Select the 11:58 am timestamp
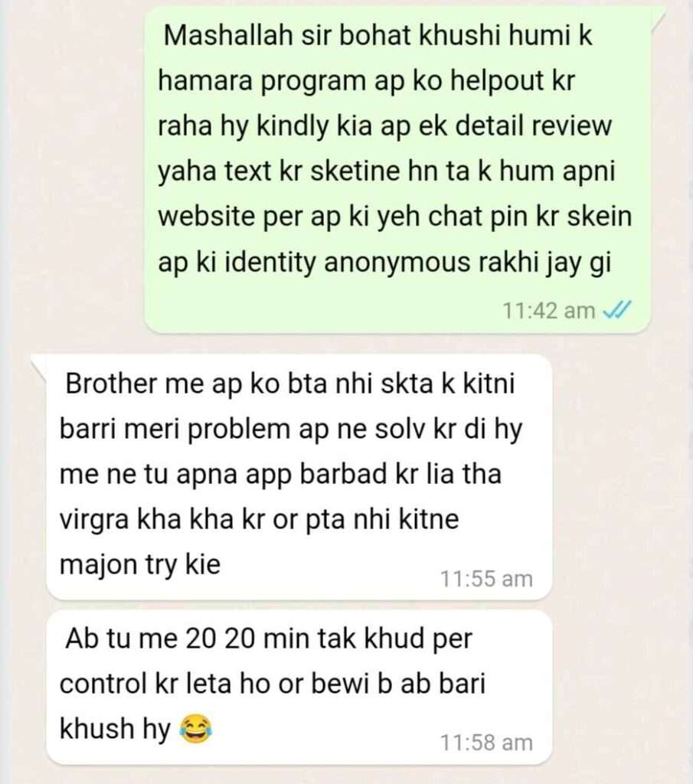 [x=486, y=743]
